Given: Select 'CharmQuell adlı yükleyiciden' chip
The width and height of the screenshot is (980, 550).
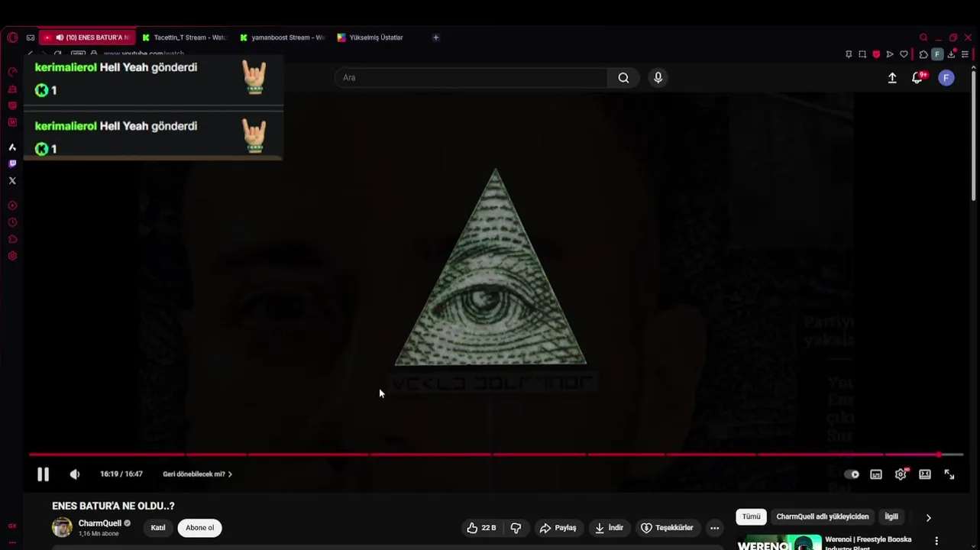Looking at the screenshot, I should coord(823,517).
